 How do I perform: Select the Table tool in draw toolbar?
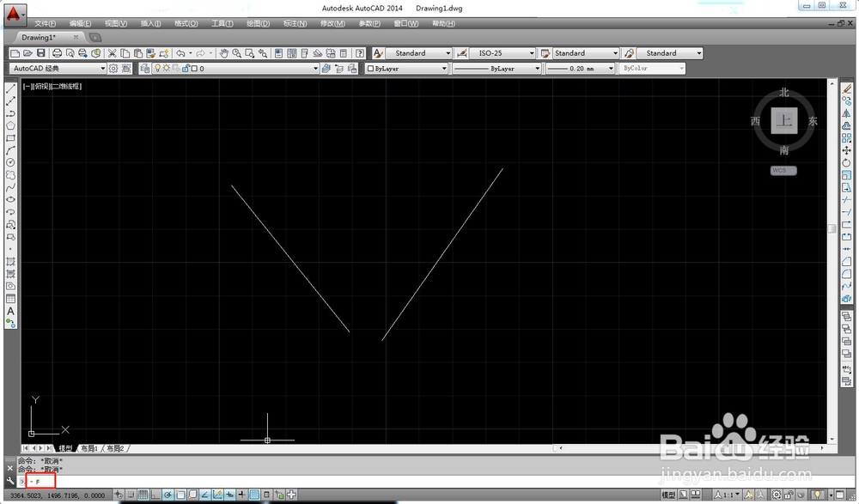pos(10,299)
